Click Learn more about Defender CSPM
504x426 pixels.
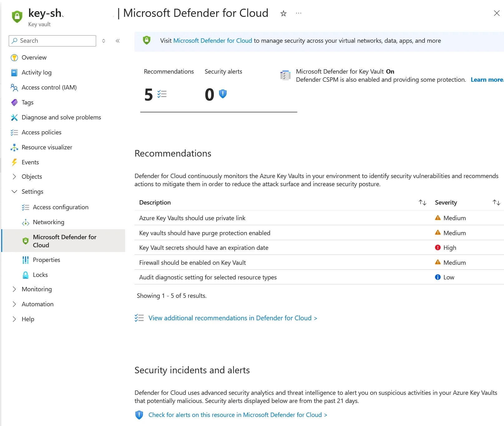487,80
